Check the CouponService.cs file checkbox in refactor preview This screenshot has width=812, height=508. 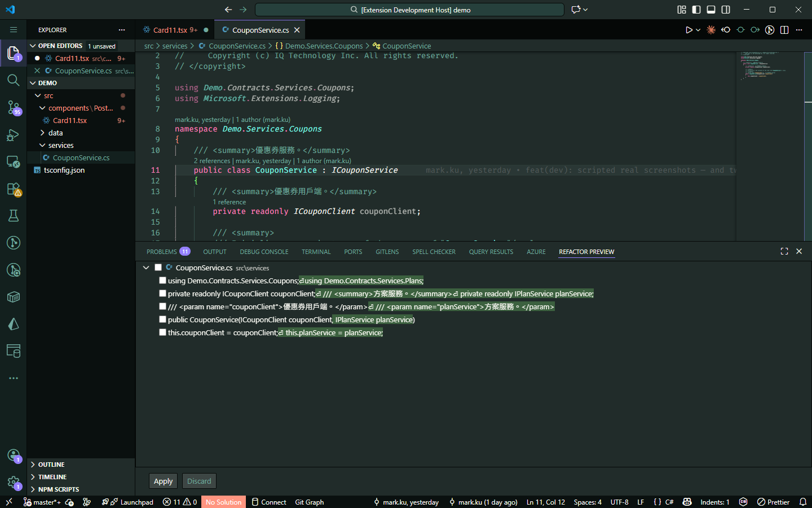point(158,268)
